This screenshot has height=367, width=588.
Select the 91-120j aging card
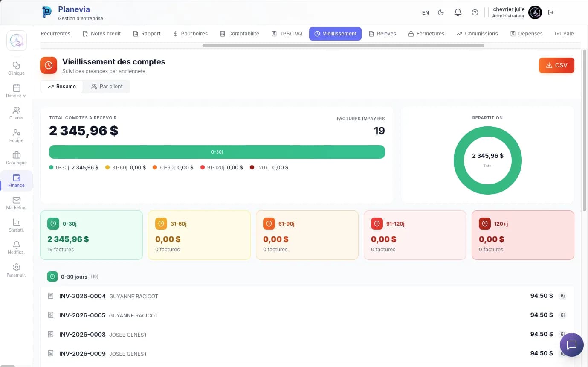tap(415, 235)
